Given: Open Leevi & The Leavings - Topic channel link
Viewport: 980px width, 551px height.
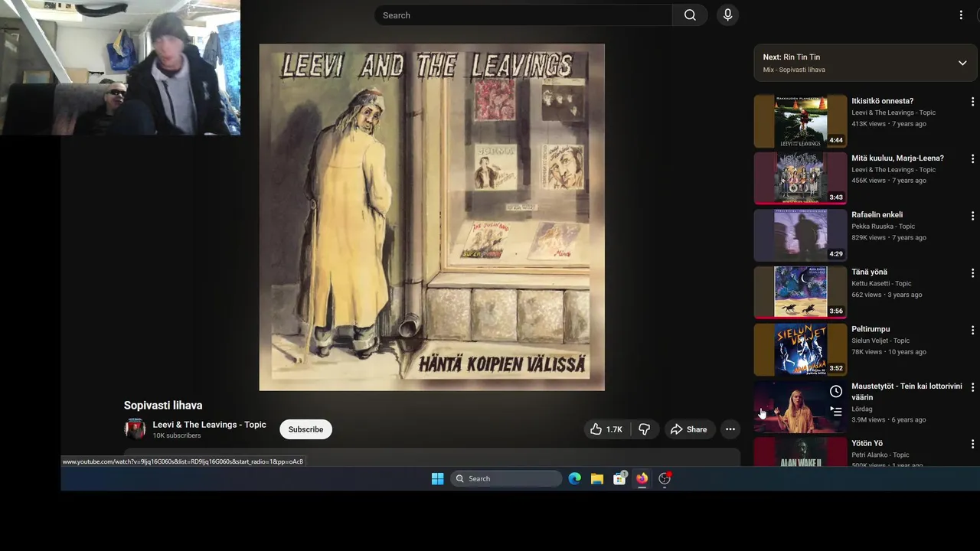Looking at the screenshot, I should click(x=209, y=425).
